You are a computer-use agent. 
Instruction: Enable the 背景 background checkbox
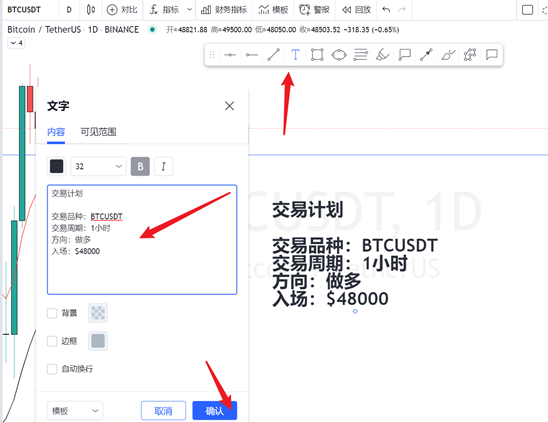[52, 313]
